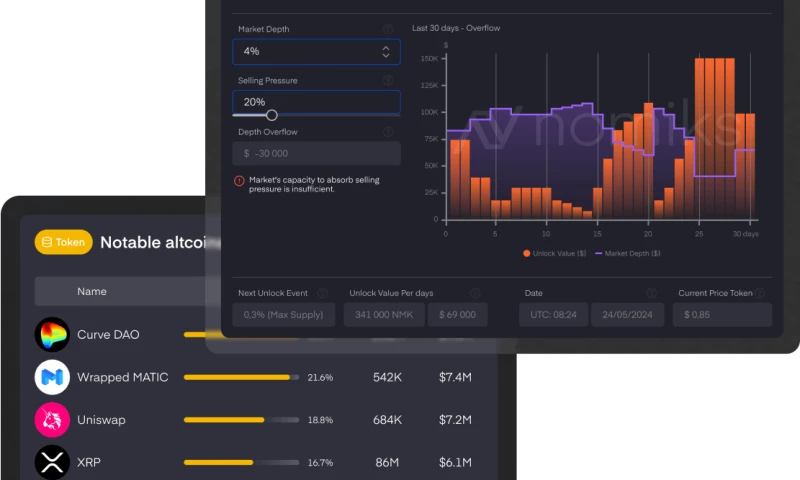Screen dimensions: 800x480
Task: Click the Market Depth stepper arrows
Action: click(386, 51)
